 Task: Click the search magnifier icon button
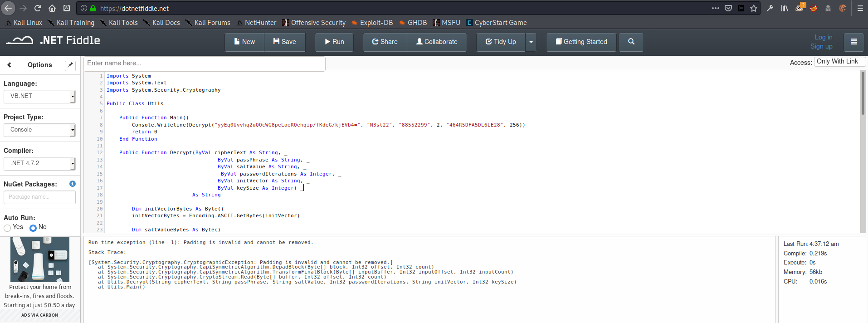click(631, 42)
